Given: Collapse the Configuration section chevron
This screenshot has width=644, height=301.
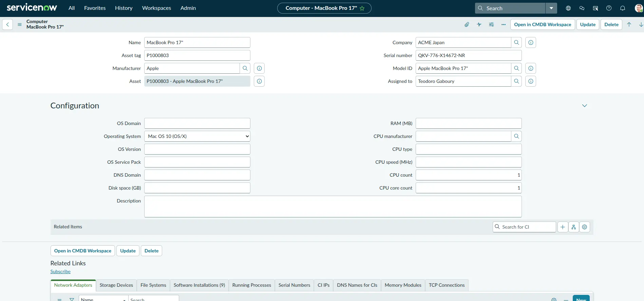Looking at the screenshot, I should 585,106.
